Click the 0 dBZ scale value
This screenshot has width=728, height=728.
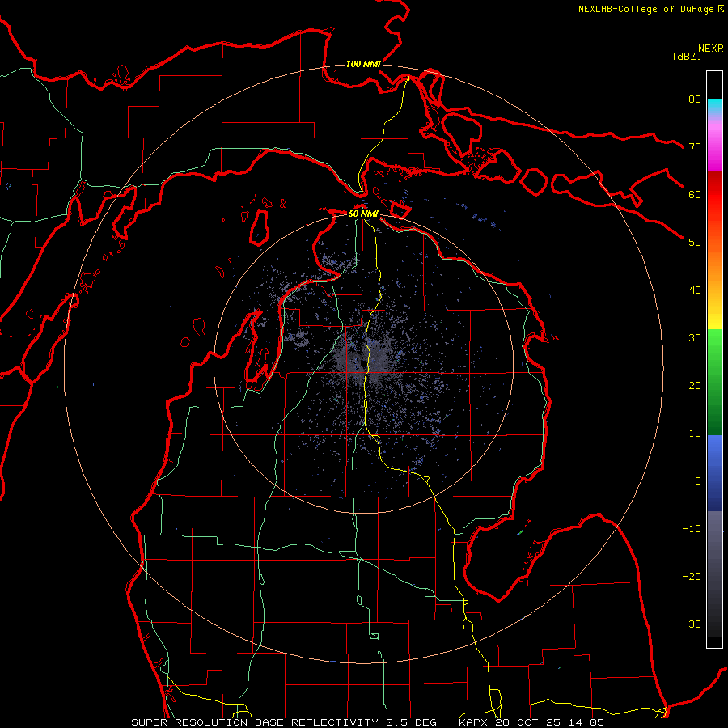tap(698, 481)
